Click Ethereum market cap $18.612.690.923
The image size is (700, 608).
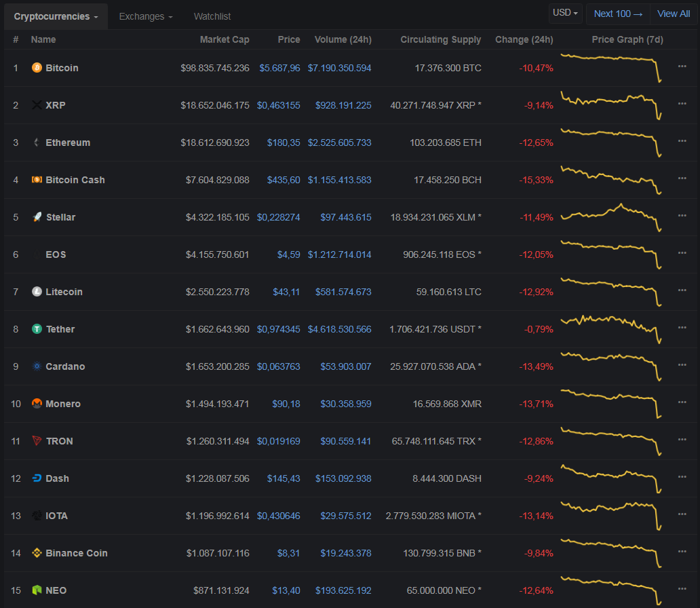click(x=215, y=142)
